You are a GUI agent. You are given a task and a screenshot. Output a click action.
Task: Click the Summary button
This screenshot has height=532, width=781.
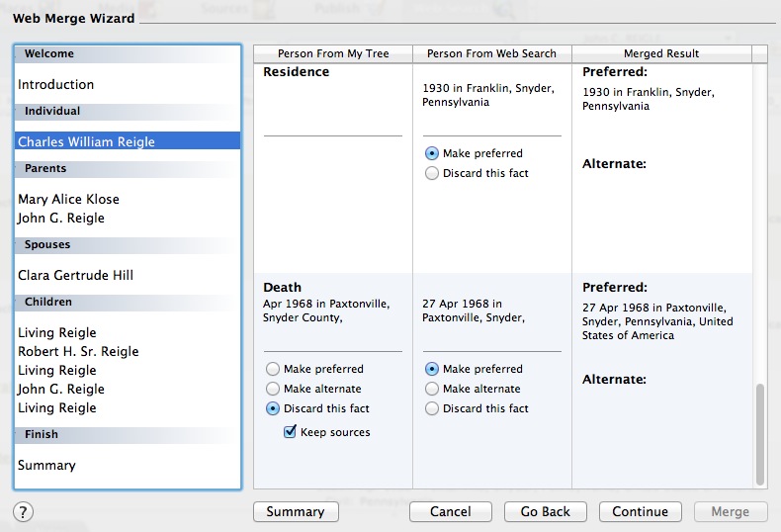(296, 511)
